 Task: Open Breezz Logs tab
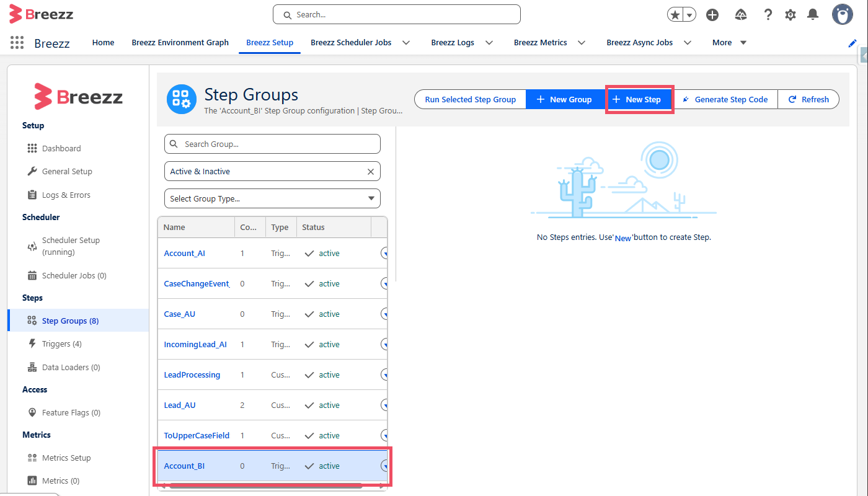click(453, 43)
